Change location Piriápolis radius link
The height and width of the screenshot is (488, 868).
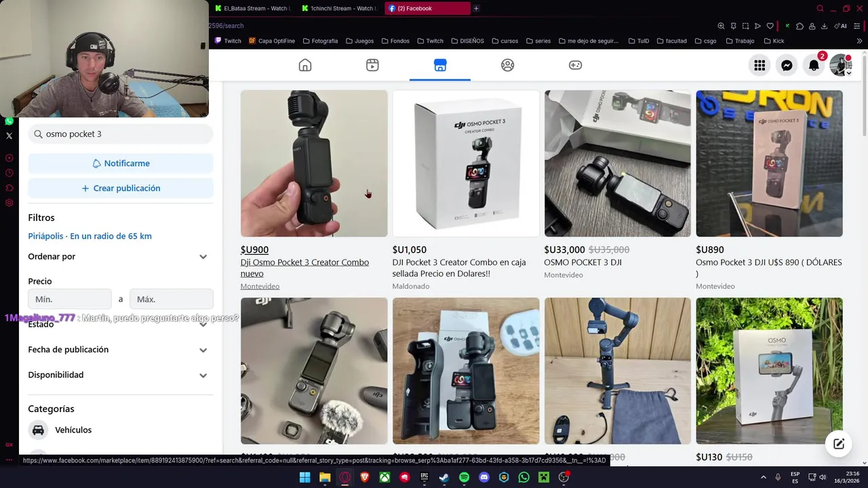90,236
